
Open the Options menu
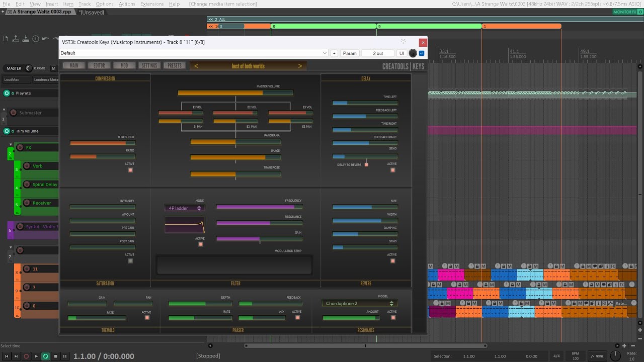pyautogui.click(x=105, y=4)
